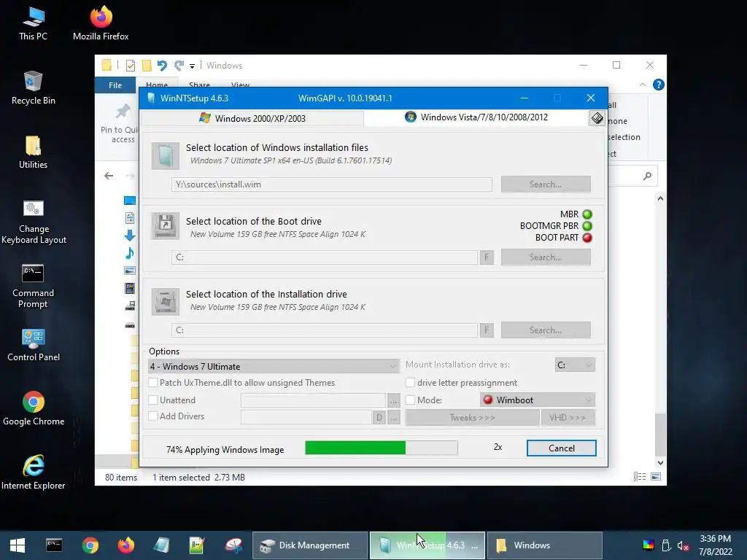The image size is (747, 560).
Task: Click Downloads arrow icon in Explorer sidebar
Action: (x=130, y=236)
